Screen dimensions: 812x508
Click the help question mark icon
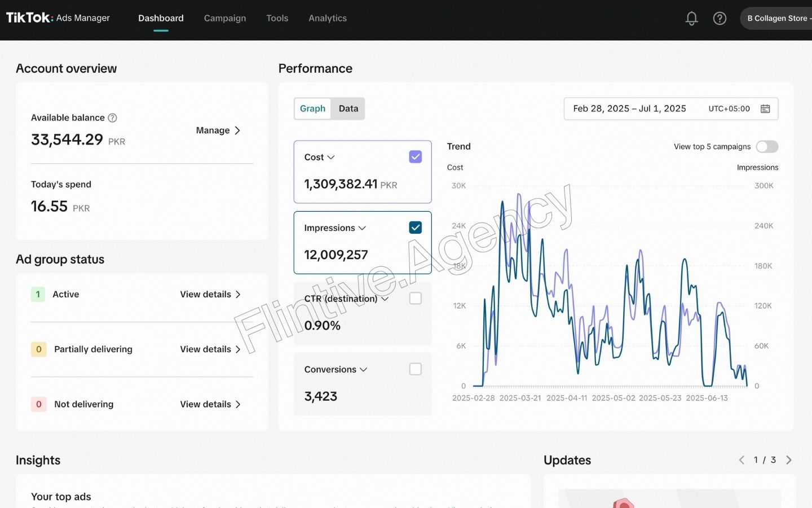click(720, 19)
